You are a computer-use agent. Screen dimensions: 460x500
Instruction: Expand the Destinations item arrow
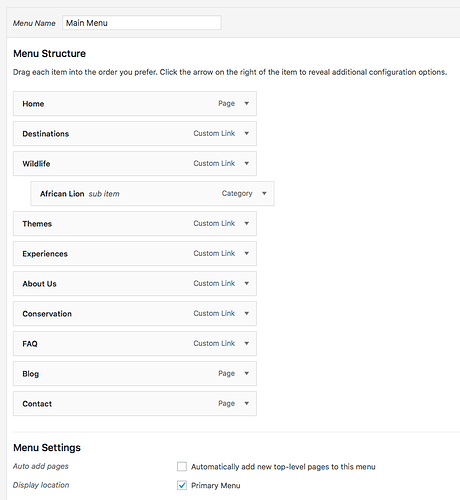[247, 133]
